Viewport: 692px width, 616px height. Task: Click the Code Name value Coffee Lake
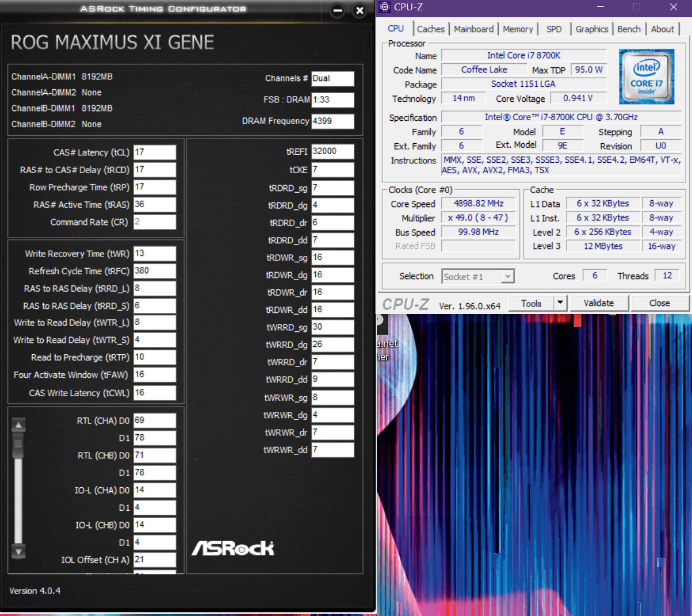[x=484, y=70]
